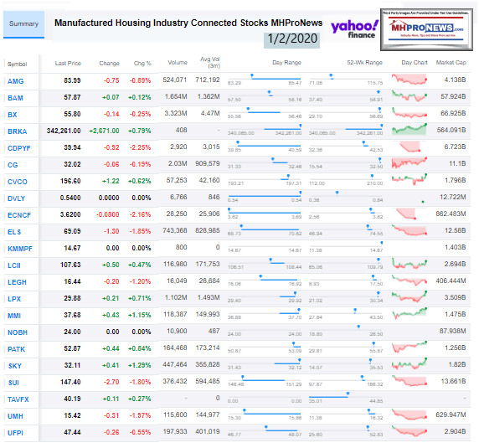Click the UMH day chart sparkline
The height and width of the screenshot is (448, 479).
(409, 415)
